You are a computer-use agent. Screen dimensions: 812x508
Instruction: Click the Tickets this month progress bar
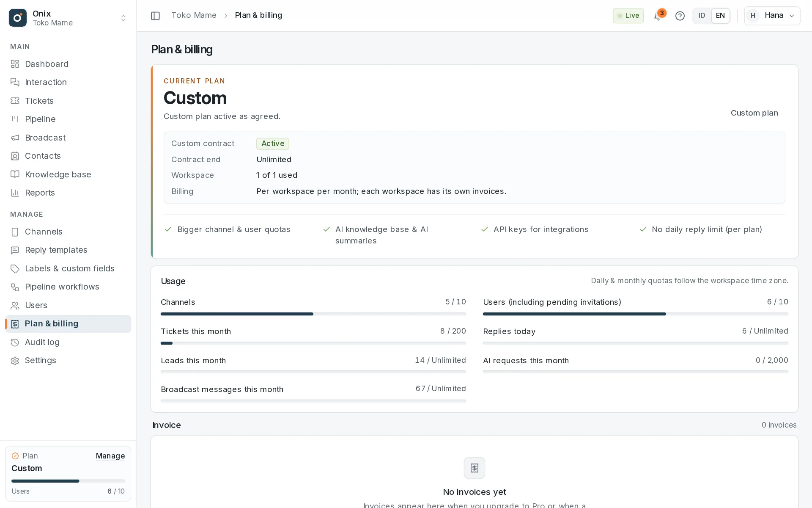tap(313, 343)
